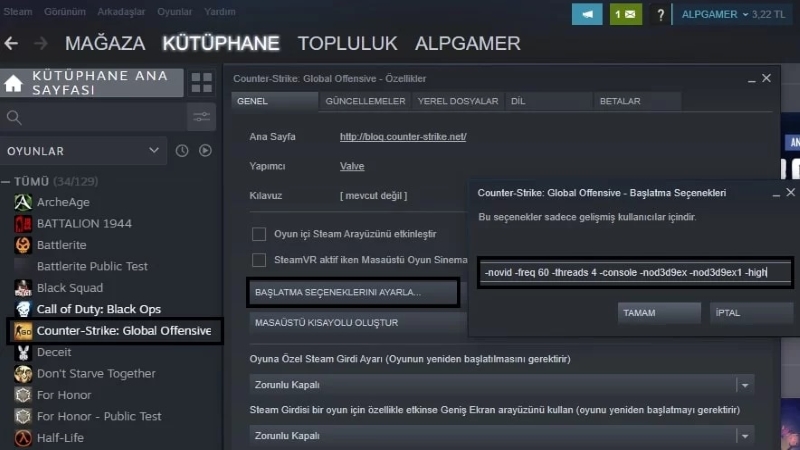Open the Arkadaşlar menu
Screen dimensions: 800x450
tap(121, 11)
